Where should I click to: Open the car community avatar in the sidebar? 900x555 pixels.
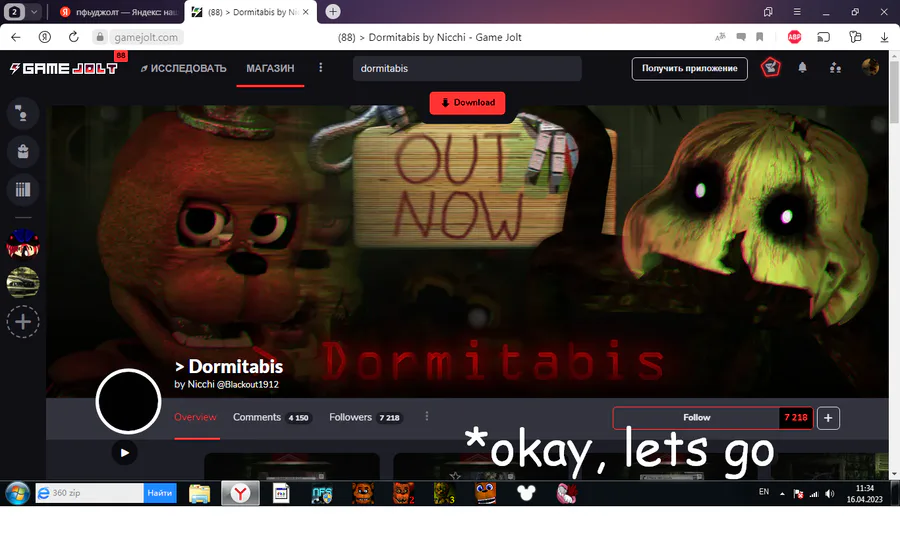pyautogui.click(x=23, y=283)
